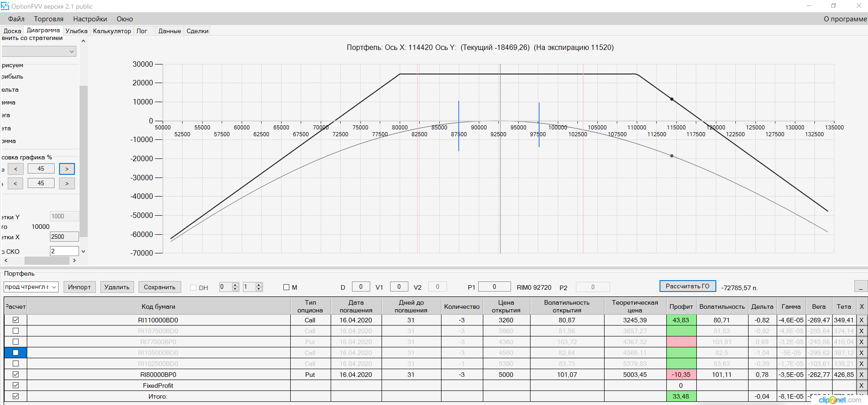Screen dimensions: 868x405
Task: Open the Торговля menu
Action: click(x=49, y=19)
